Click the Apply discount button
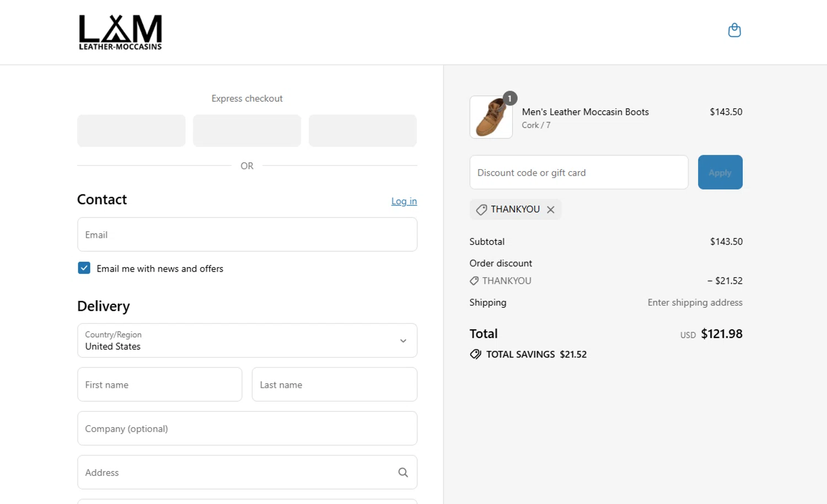Screen dimensions: 827x504 click(x=720, y=172)
